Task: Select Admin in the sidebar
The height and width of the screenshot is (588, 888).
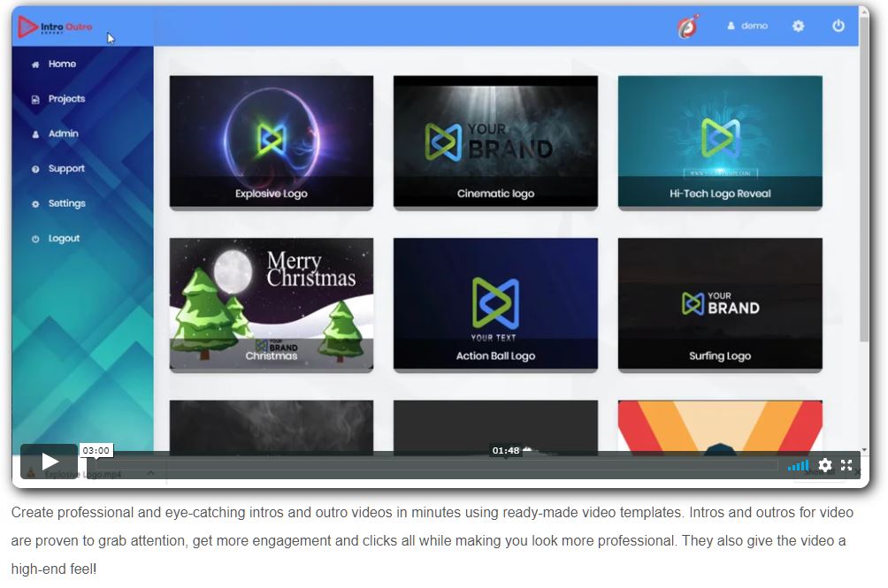Action: click(63, 134)
